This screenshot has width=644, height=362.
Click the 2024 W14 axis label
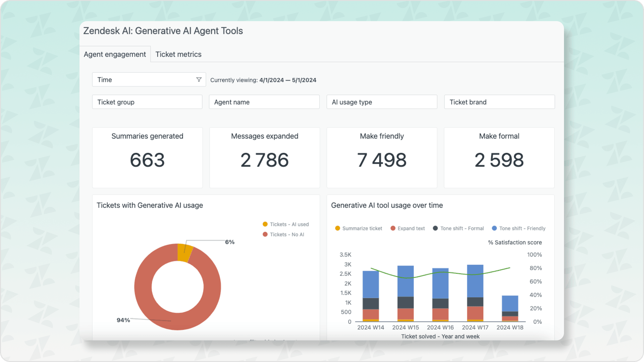tap(371, 327)
